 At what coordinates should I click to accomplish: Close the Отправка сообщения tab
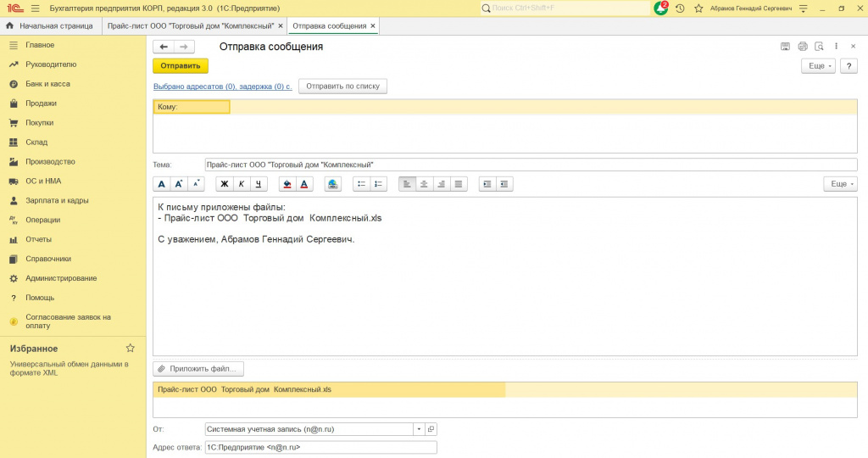click(373, 26)
